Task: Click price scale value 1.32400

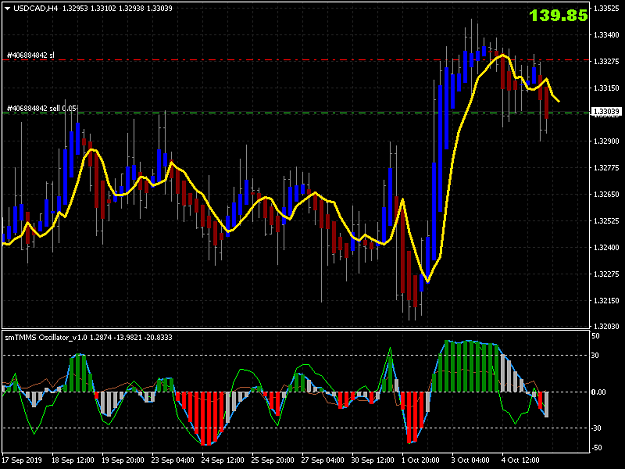Action: (x=606, y=247)
